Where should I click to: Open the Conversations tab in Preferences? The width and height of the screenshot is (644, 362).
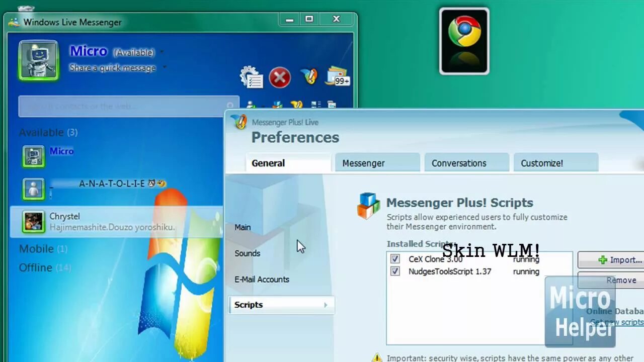(x=467, y=163)
